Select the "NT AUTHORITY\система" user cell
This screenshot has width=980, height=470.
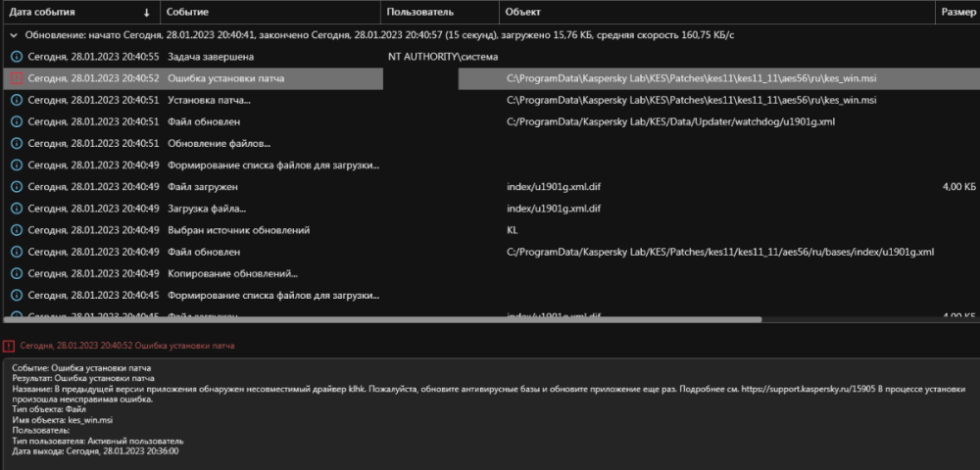[443, 57]
